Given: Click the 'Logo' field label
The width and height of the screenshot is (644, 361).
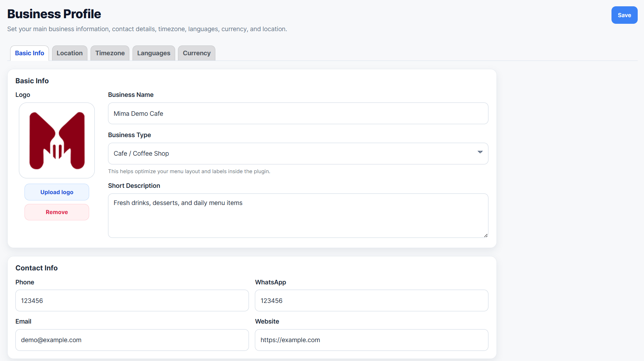Looking at the screenshot, I should pos(23,95).
